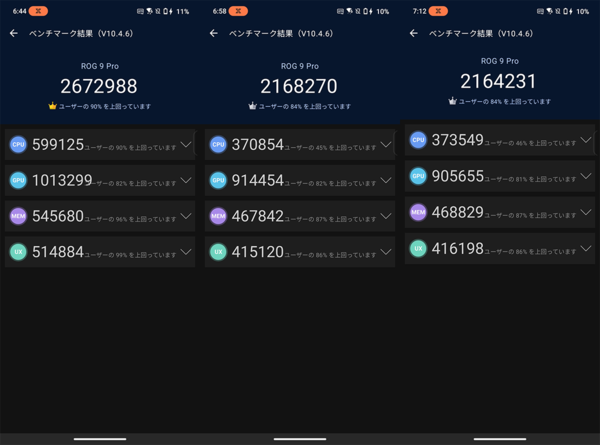This screenshot has height=445, width=600.
Task: Click gold crown icon under 2672988
Action: click(x=52, y=106)
